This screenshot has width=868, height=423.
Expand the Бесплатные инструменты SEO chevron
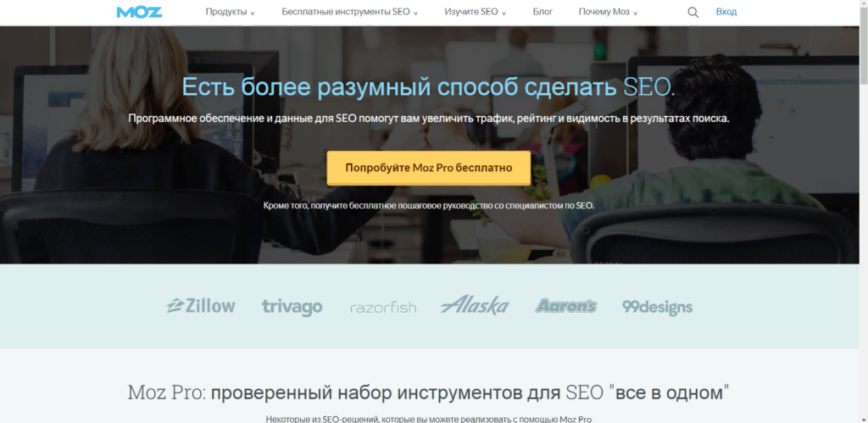pos(415,14)
